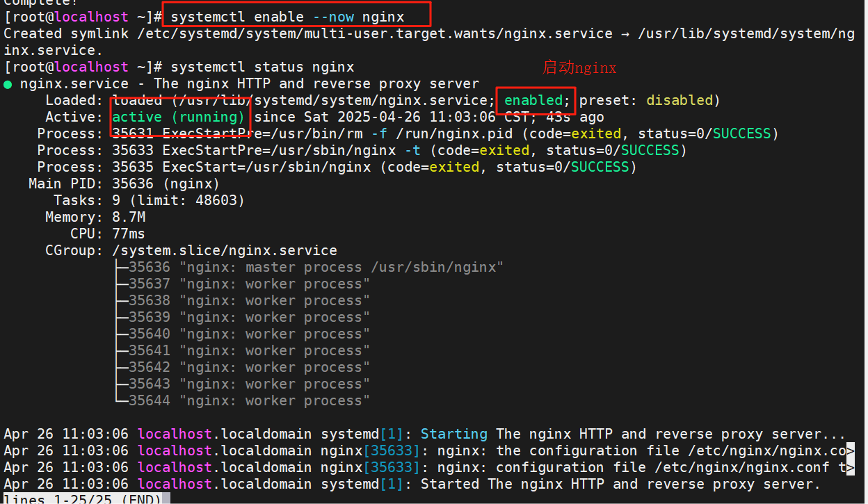Screen dimensions: 868x504
Task: Click the 'CPU: 77ms' value
Action: pos(108,234)
